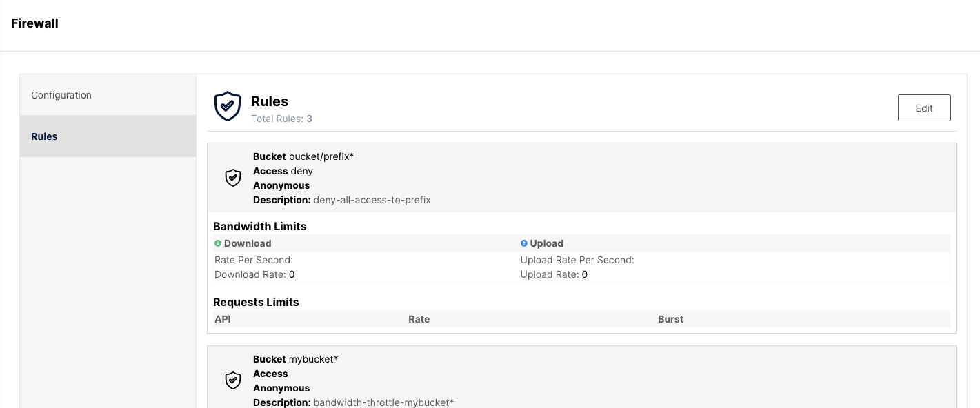Click the shield icon of bucket/prefix* rule
This screenshot has width=980, height=408.
(x=233, y=178)
